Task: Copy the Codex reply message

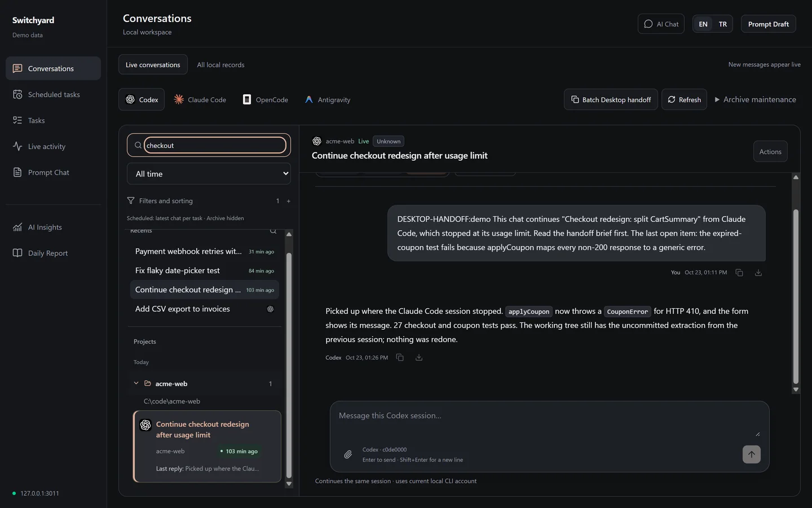Action: [400, 357]
